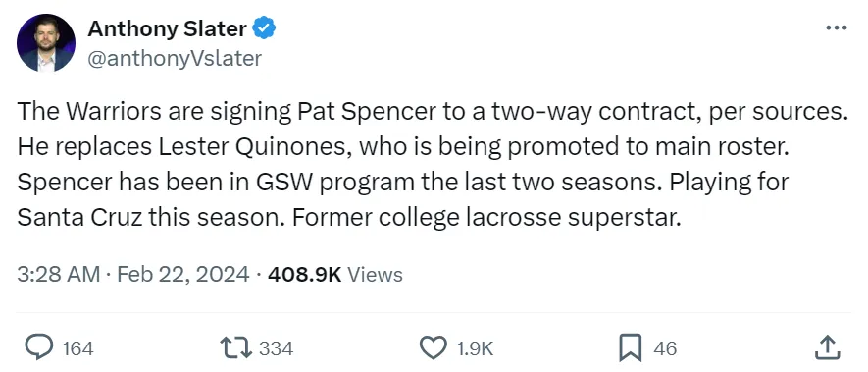
Task: Open the three-dot more options menu
Action: (836, 27)
